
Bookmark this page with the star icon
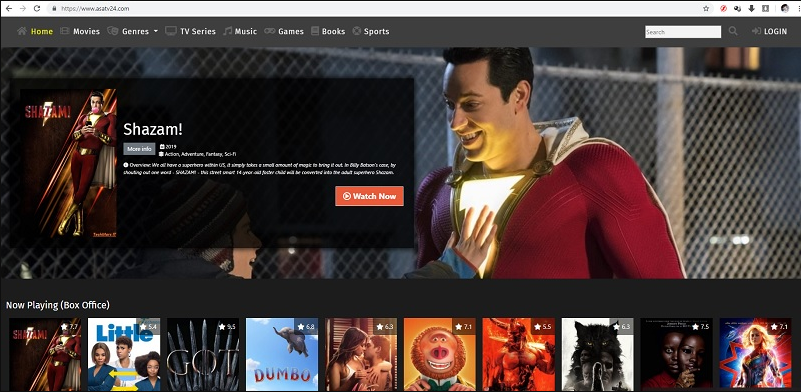coord(706,8)
